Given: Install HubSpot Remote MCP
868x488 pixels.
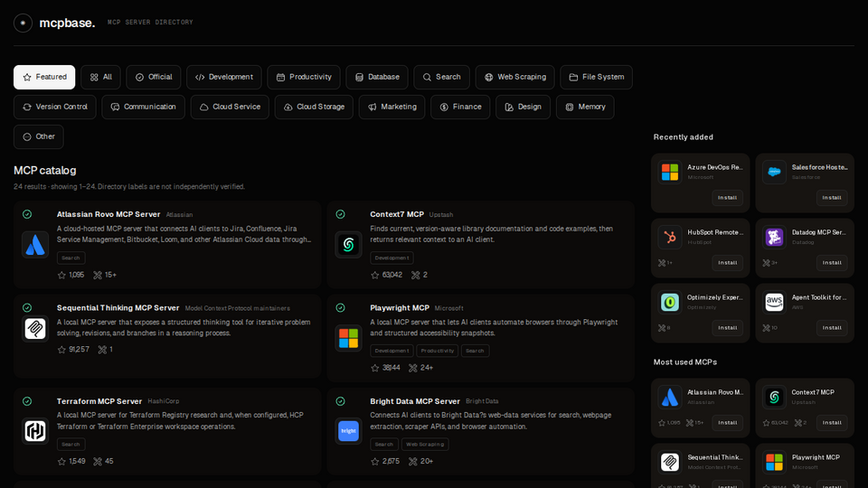Looking at the screenshot, I should (x=727, y=263).
